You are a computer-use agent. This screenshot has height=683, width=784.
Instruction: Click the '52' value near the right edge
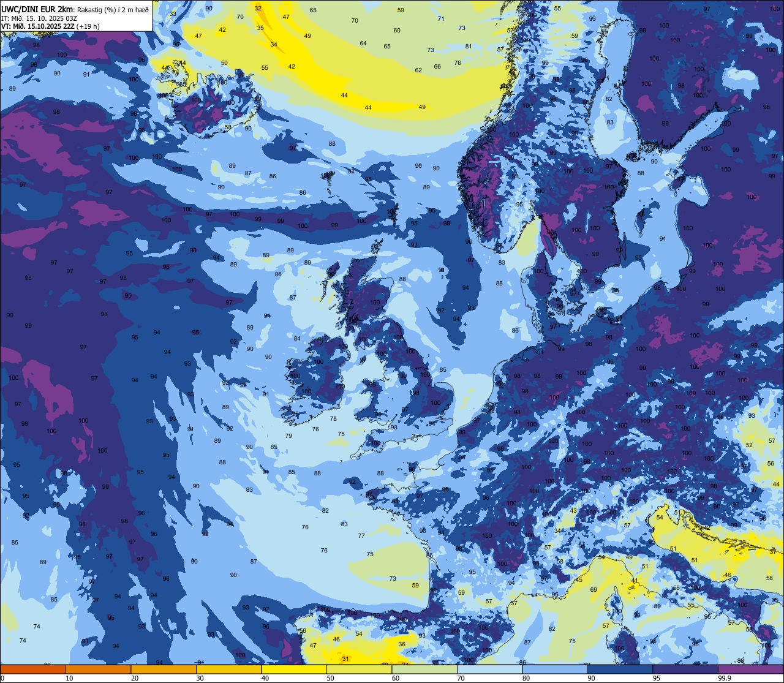[x=749, y=445]
